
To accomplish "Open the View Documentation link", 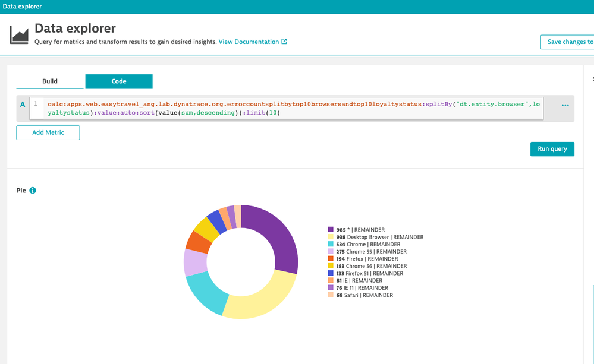I will tap(249, 42).
